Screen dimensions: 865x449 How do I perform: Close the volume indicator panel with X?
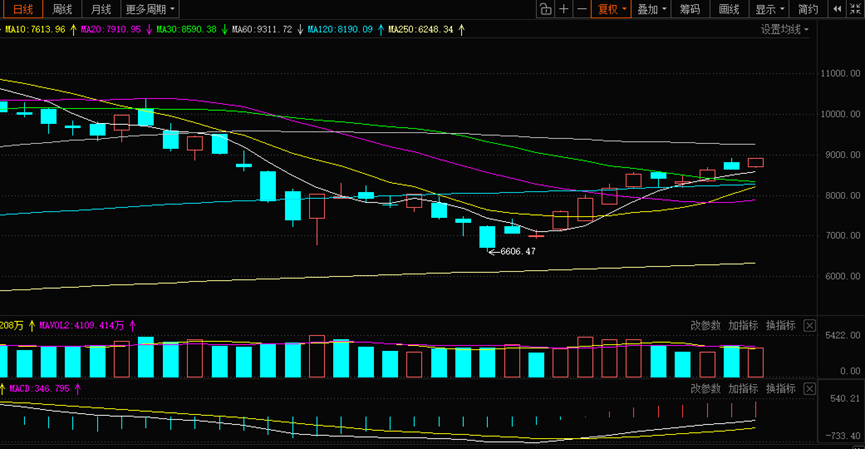coord(809,325)
